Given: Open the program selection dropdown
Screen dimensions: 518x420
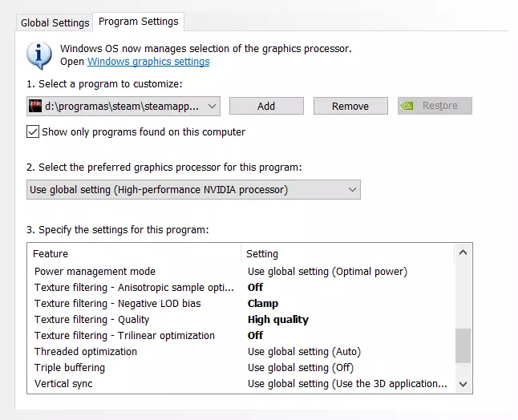Looking at the screenshot, I should 212,106.
